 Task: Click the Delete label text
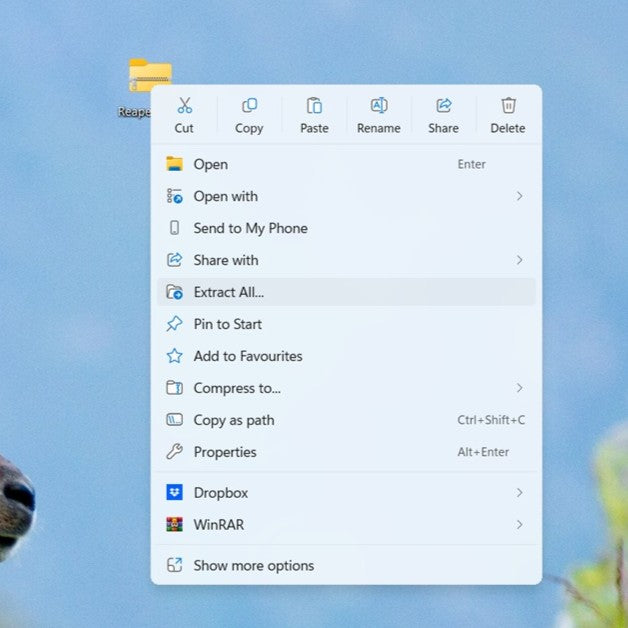[x=508, y=128]
